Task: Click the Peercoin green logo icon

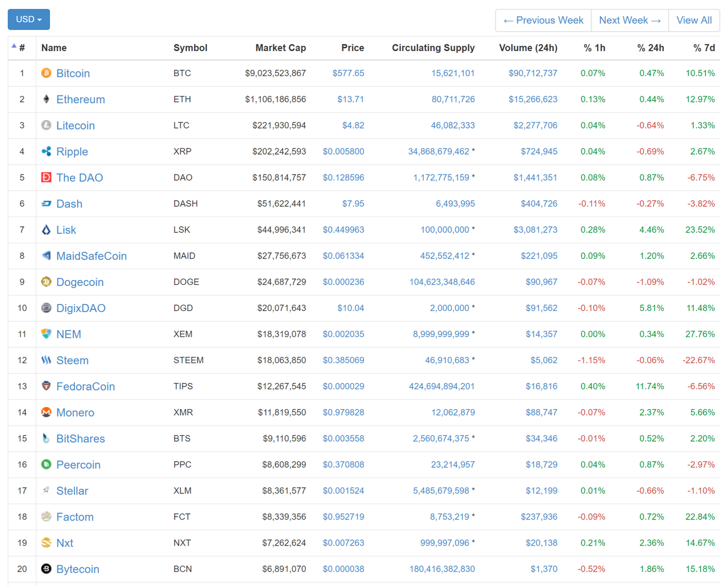Action: pyautogui.click(x=46, y=464)
